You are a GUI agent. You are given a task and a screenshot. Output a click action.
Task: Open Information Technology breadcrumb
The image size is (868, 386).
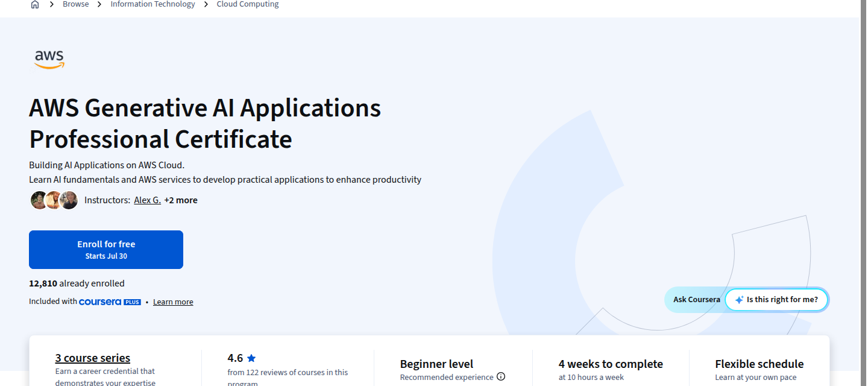tap(153, 4)
